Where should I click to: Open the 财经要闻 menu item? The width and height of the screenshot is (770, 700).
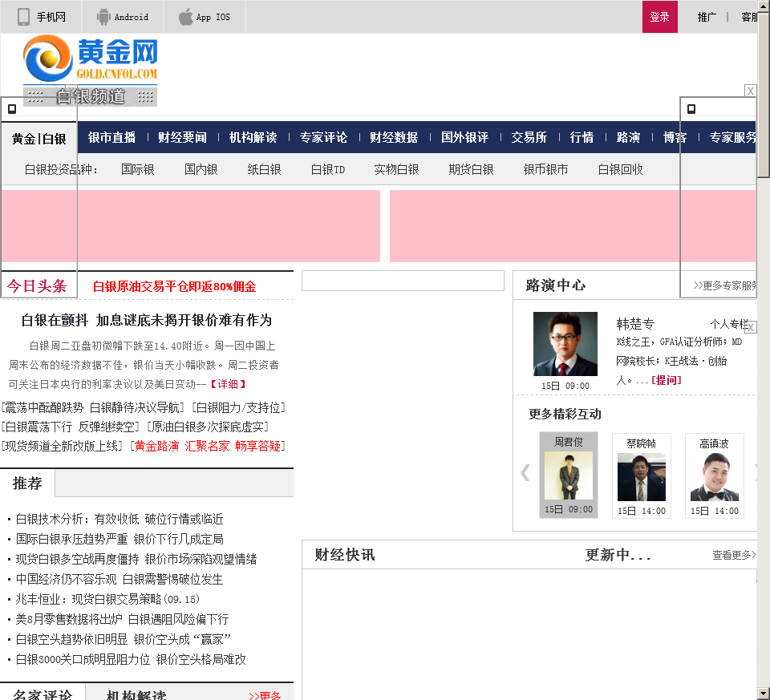point(182,137)
